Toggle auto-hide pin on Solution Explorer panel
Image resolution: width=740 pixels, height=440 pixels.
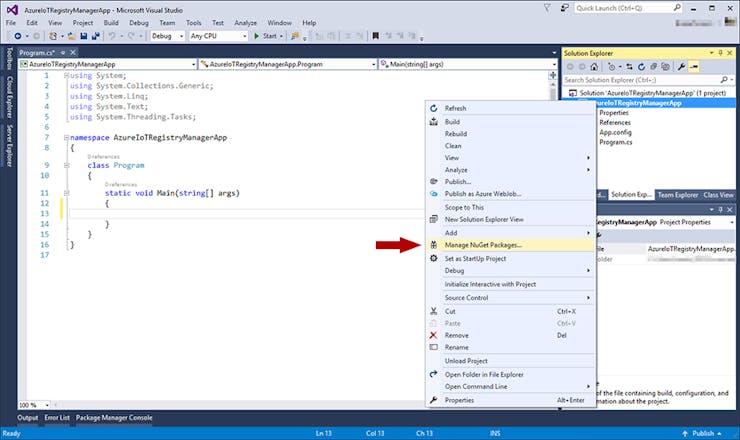pyautogui.click(x=720, y=53)
